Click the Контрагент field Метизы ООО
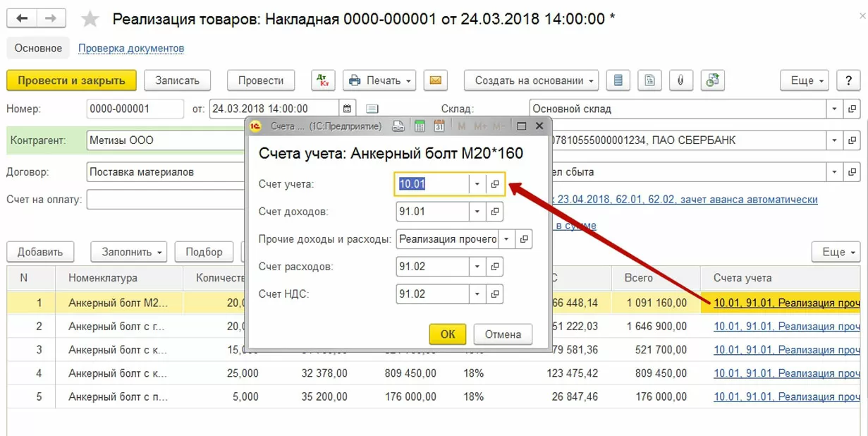 point(166,140)
